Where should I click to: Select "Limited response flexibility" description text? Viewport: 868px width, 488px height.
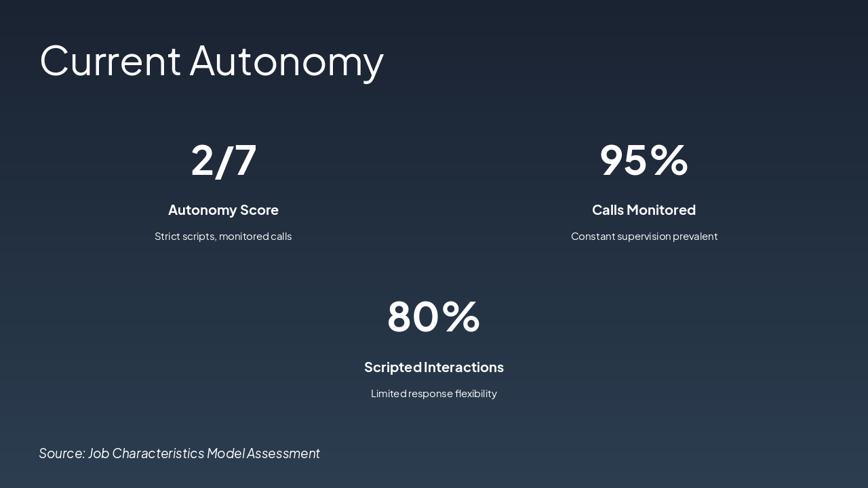point(433,394)
